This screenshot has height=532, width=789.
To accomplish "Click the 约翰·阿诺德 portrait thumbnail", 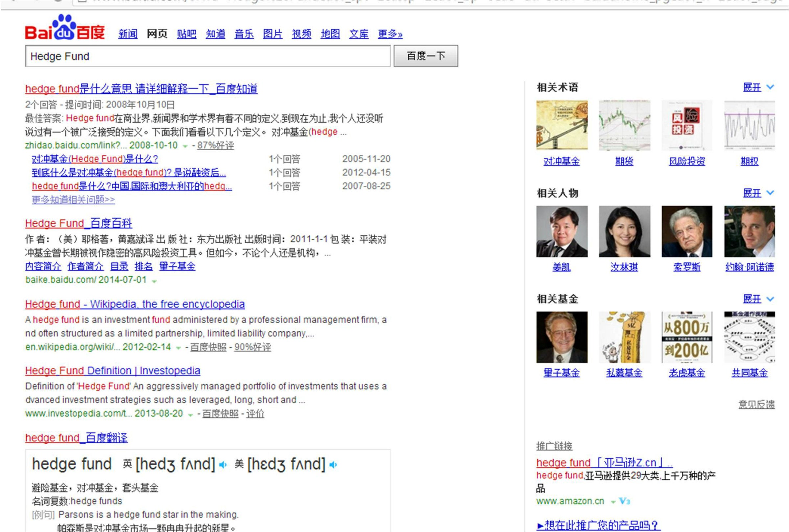I will point(750,231).
